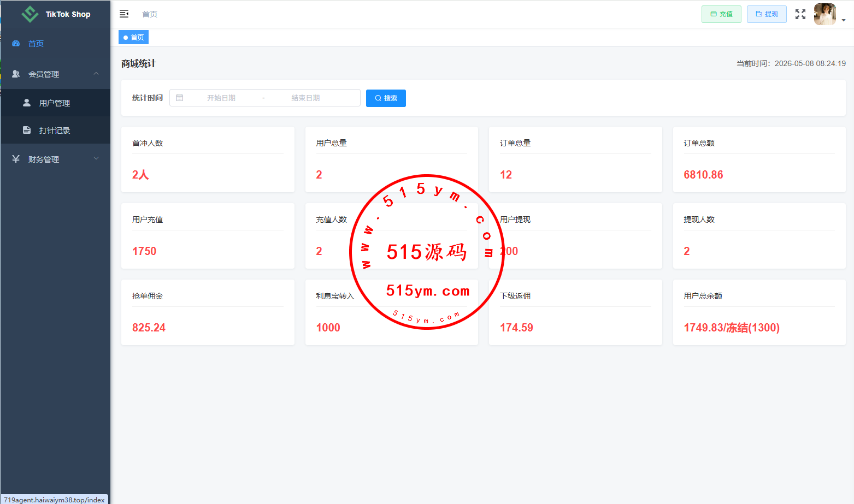Open 打针记录 menu item
The width and height of the screenshot is (854, 504).
[x=55, y=130]
